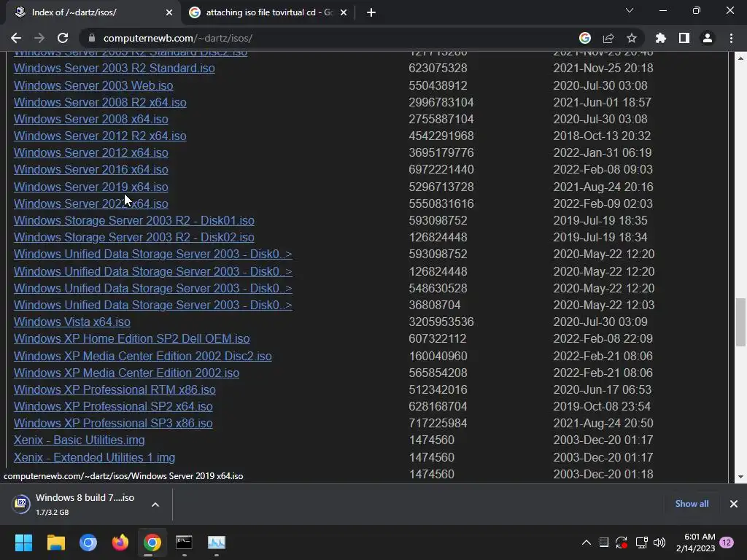The height and width of the screenshot is (560, 747).
Task: Click Windows XP Professional SP2 x64.iso
Action: pos(113,407)
